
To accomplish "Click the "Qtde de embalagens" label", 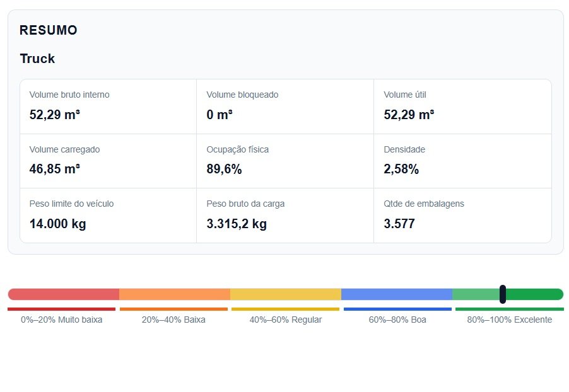I will click(x=424, y=204).
